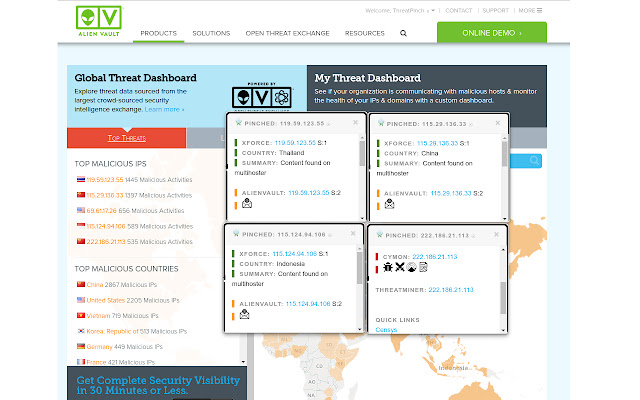Open the MORE hamburger menu
Screen dimensions: 640x400
(x=530, y=11)
